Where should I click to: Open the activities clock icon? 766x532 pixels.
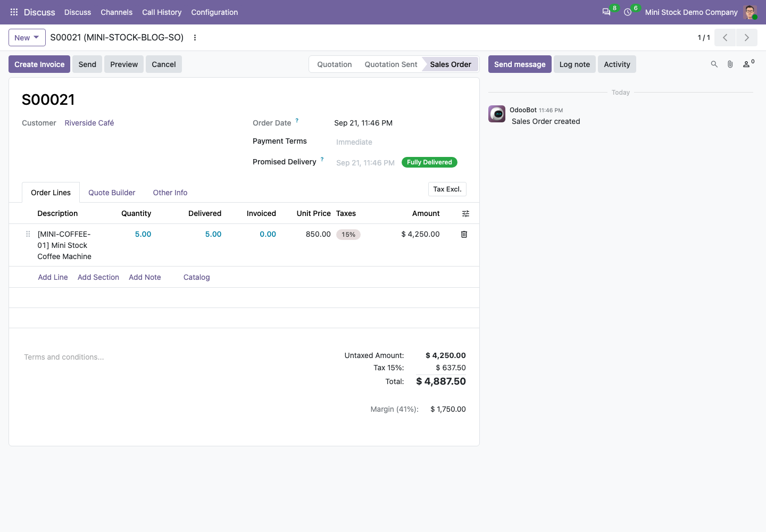[628, 12]
